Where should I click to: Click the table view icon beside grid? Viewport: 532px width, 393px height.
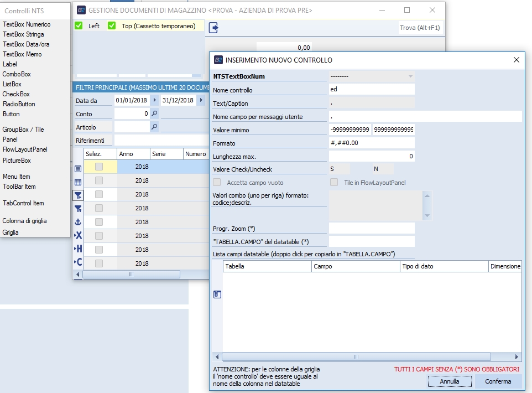[78, 182]
